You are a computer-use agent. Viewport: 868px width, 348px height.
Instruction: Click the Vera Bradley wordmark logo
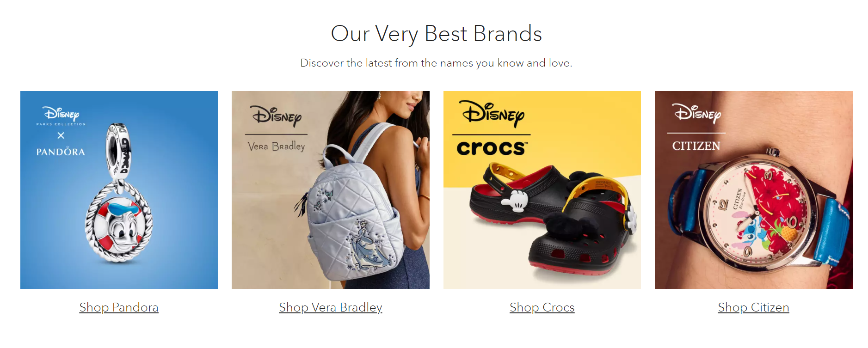tap(276, 147)
